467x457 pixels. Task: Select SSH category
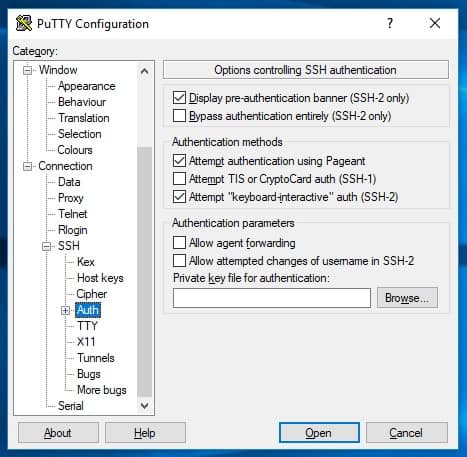tap(69, 246)
